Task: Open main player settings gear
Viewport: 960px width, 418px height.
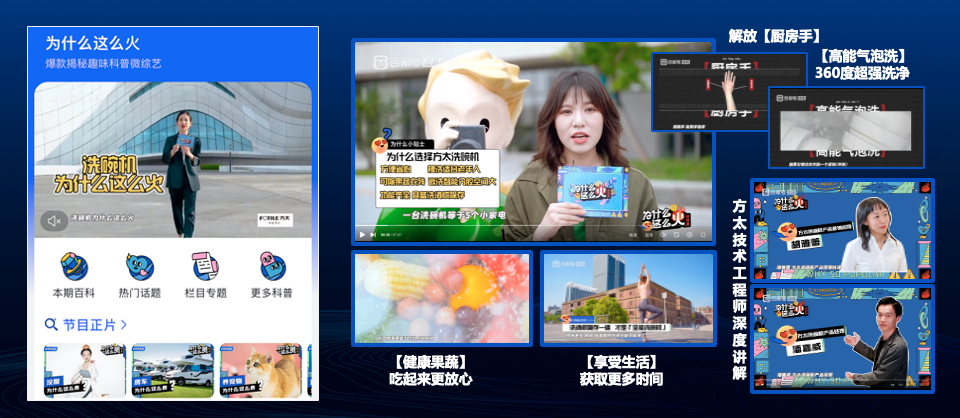Action: click(x=689, y=235)
